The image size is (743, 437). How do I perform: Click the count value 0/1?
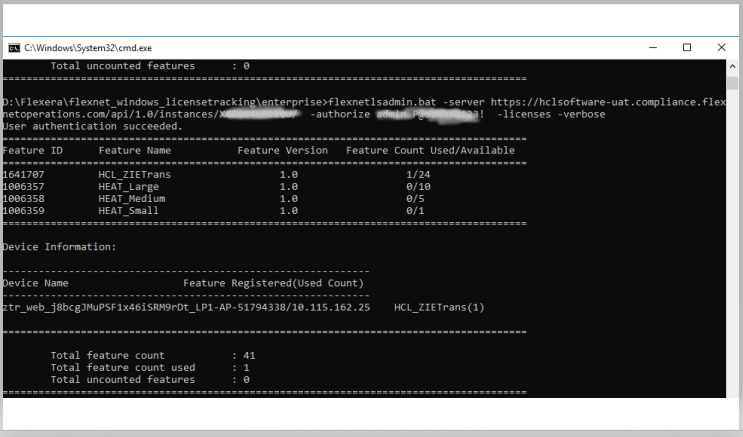(x=415, y=210)
